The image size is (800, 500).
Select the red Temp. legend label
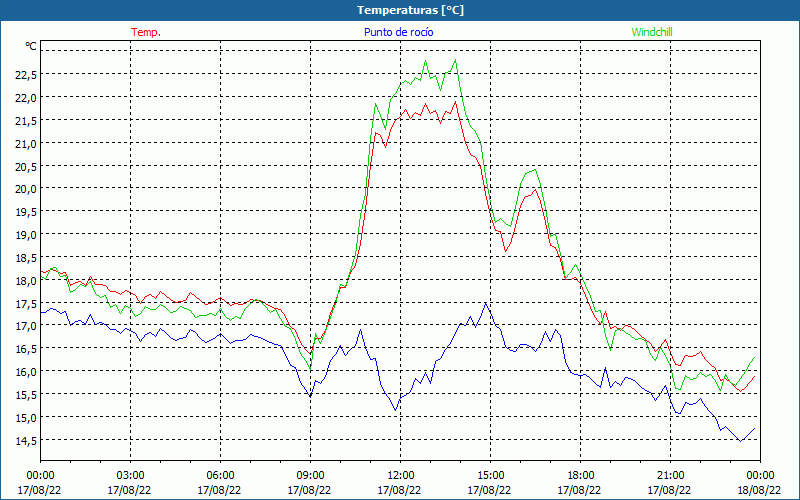pyautogui.click(x=146, y=32)
